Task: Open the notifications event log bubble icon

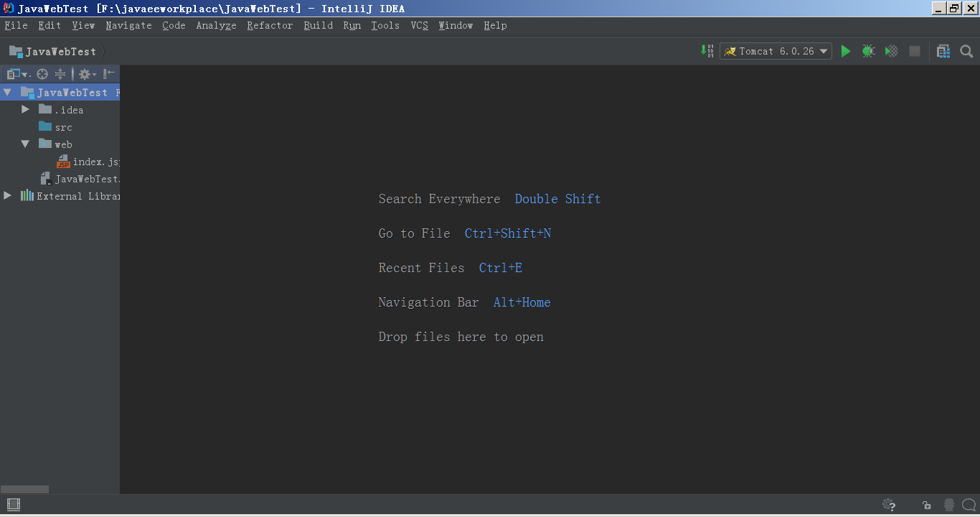Action: [969, 505]
